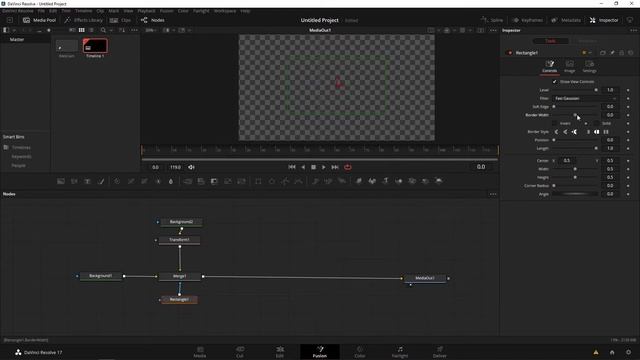Open viewer options dots menu

coord(493,30)
